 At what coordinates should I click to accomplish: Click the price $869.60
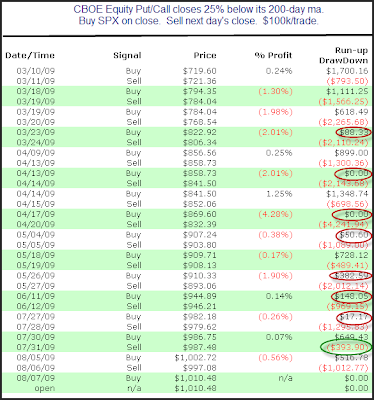(200, 214)
